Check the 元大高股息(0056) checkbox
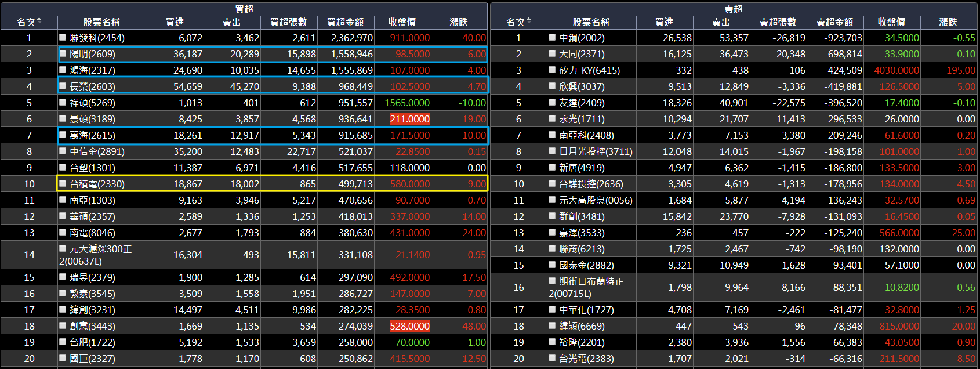The width and height of the screenshot is (980, 369). coord(552,200)
